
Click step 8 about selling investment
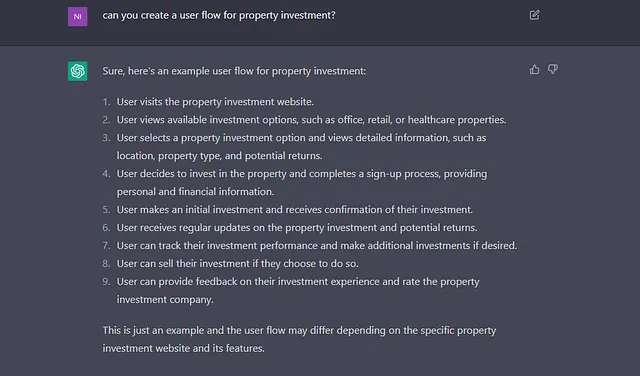(238, 263)
